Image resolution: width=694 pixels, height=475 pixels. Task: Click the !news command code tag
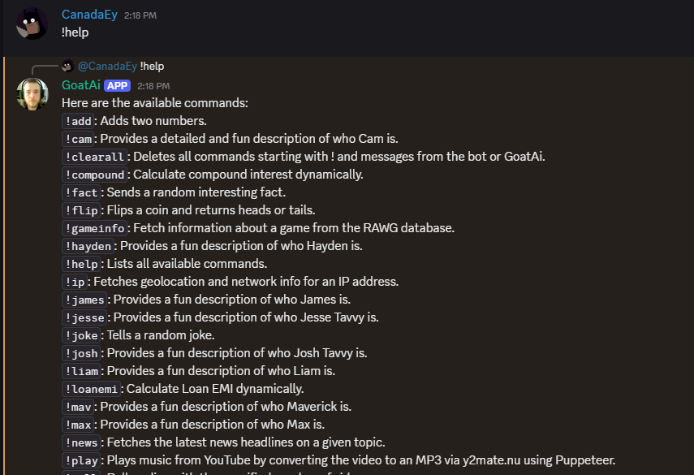pos(82,442)
